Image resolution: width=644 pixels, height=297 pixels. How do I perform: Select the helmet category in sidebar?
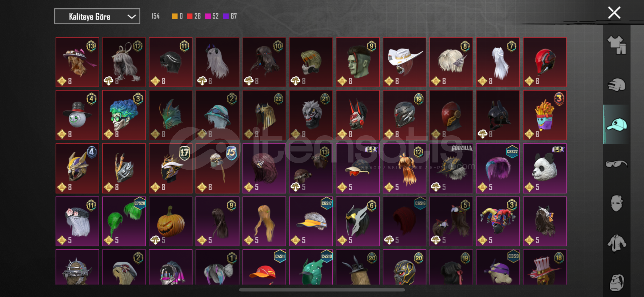click(616, 85)
